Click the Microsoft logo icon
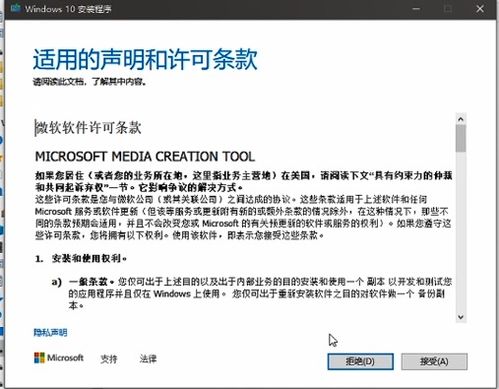 pyautogui.click(x=39, y=358)
